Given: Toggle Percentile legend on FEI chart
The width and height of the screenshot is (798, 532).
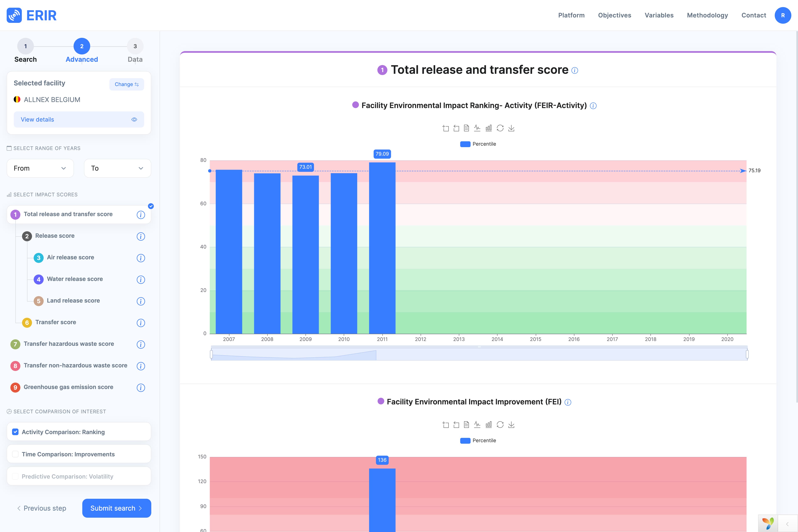Looking at the screenshot, I should tap(478, 440).
